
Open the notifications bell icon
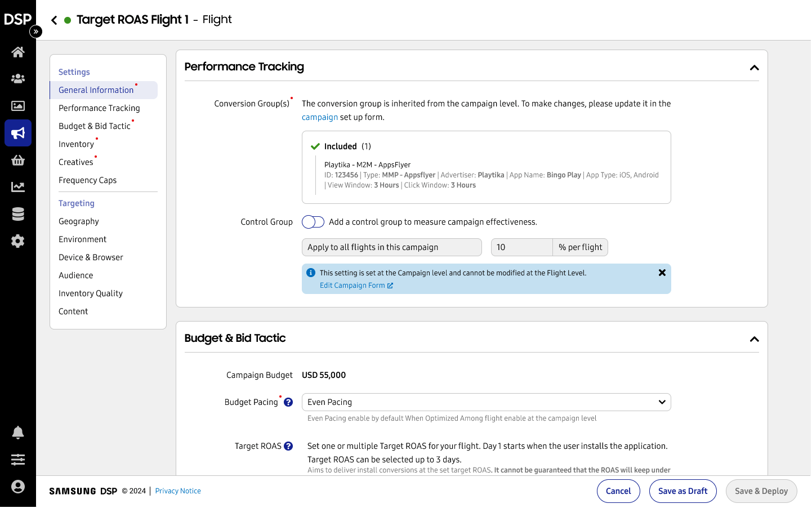18,433
